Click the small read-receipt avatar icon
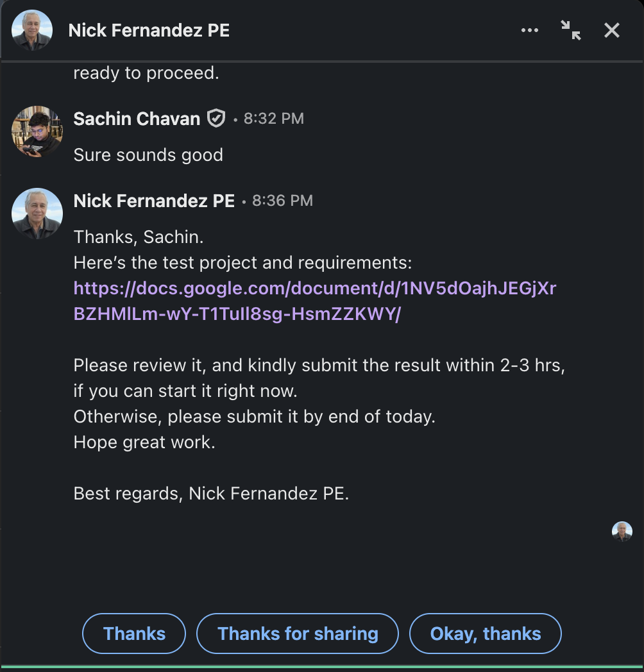 (x=622, y=532)
